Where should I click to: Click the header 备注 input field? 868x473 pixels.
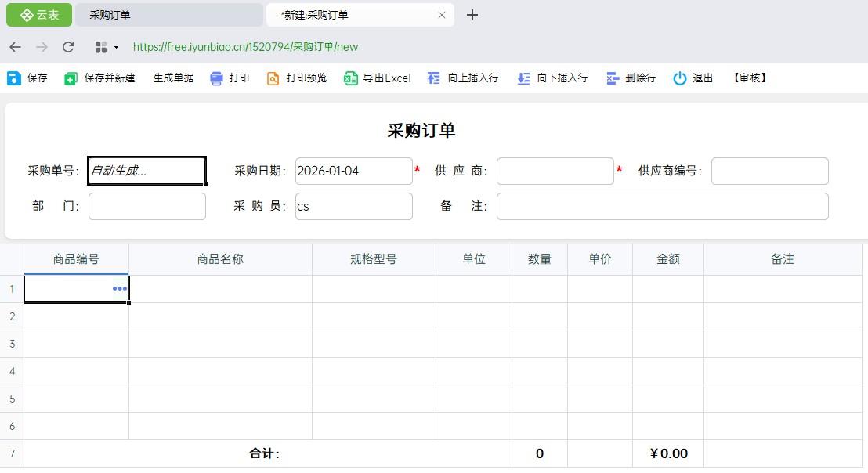[x=662, y=206]
